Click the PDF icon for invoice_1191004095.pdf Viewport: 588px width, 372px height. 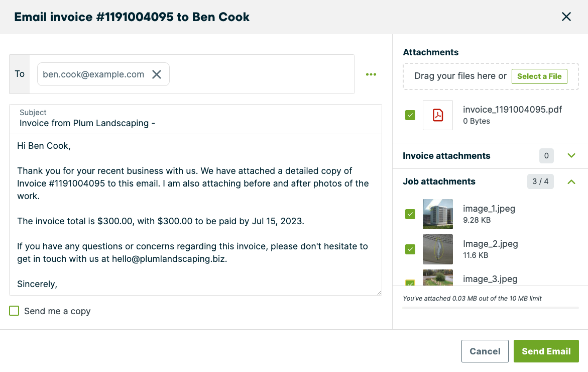438,115
